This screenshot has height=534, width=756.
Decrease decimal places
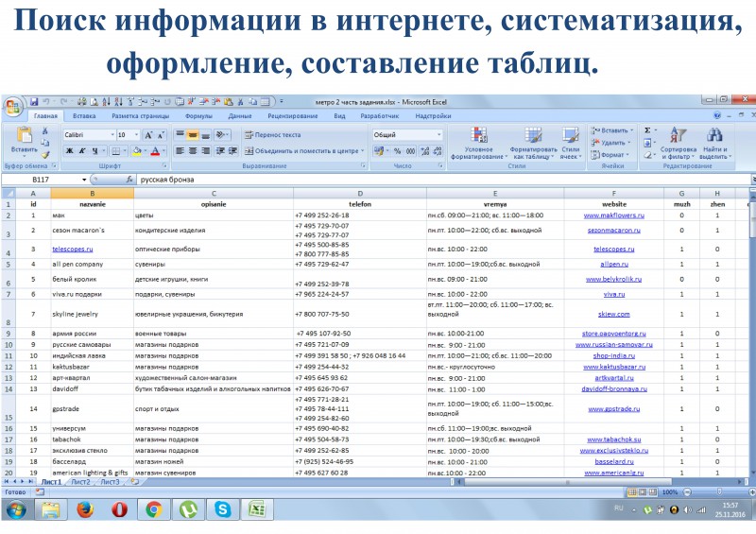(x=438, y=151)
